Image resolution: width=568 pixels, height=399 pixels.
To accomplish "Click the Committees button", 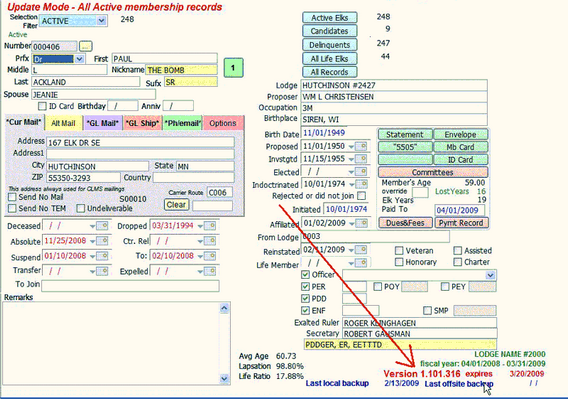I will pos(433,172).
